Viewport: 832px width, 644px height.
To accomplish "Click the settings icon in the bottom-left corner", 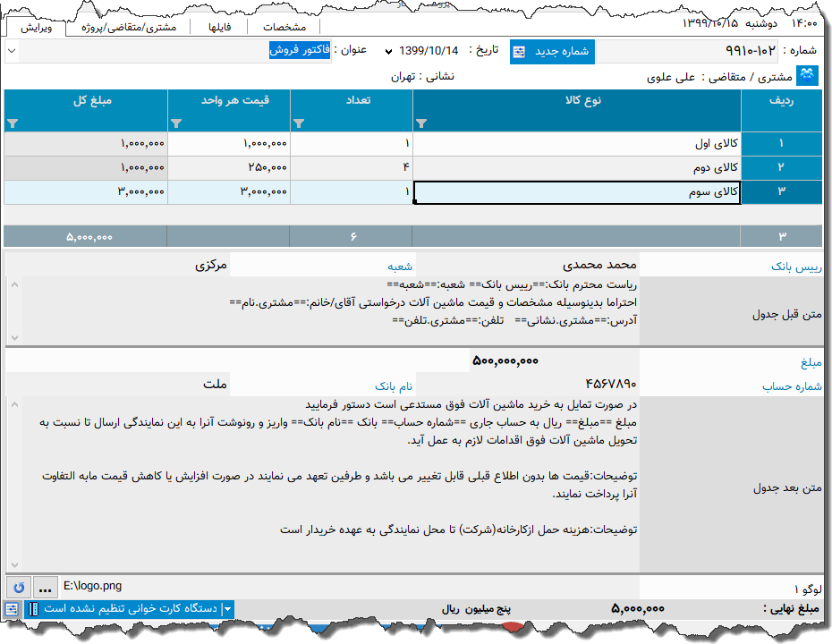I will 12,611.
